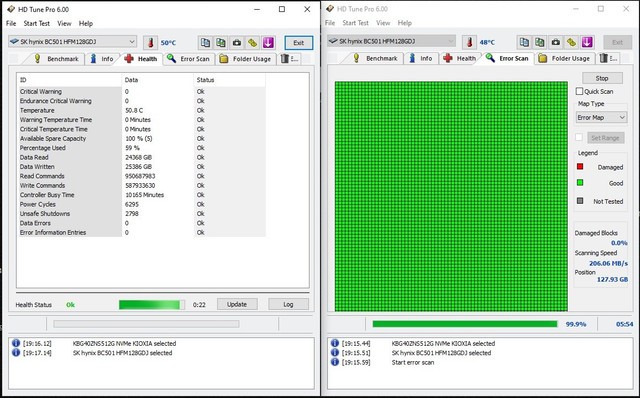Click trash can Erase tab in left window
Screen dimensions: 640x398
tap(289, 59)
